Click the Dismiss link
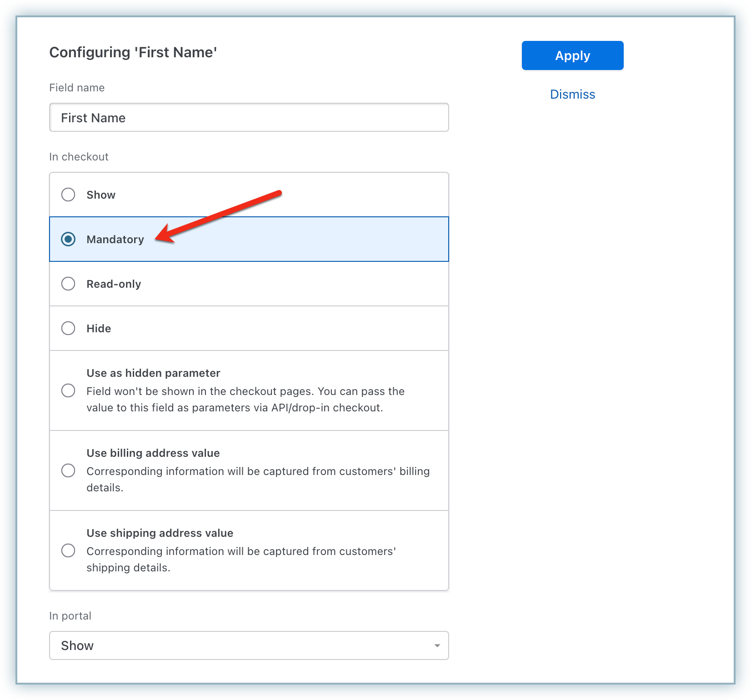 click(x=572, y=94)
